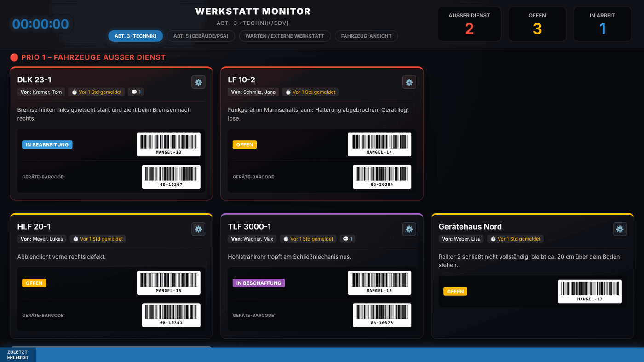The width and height of the screenshot is (644, 362).
Task: Click reporter tag Wagner, Max
Action: pos(252,239)
